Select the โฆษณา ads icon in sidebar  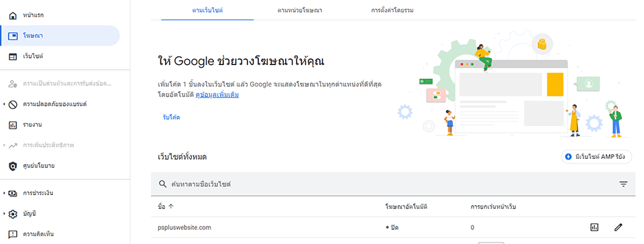pos(13,36)
